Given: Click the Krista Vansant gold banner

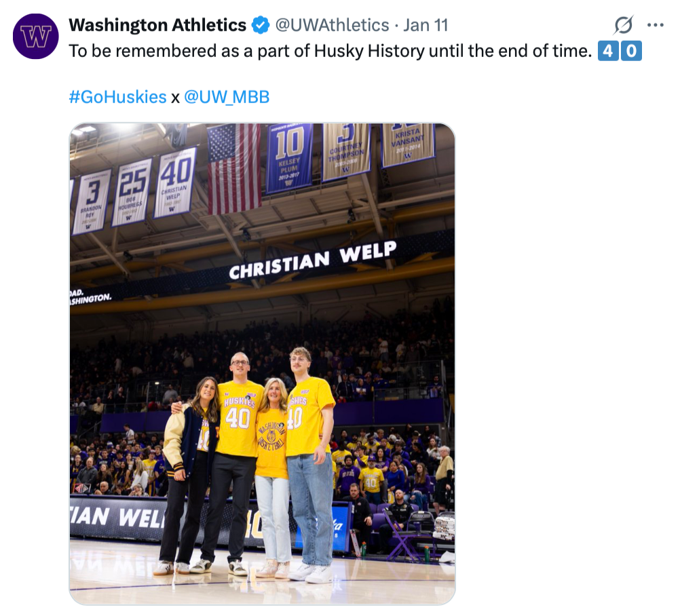Looking at the screenshot, I should (x=408, y=144).
